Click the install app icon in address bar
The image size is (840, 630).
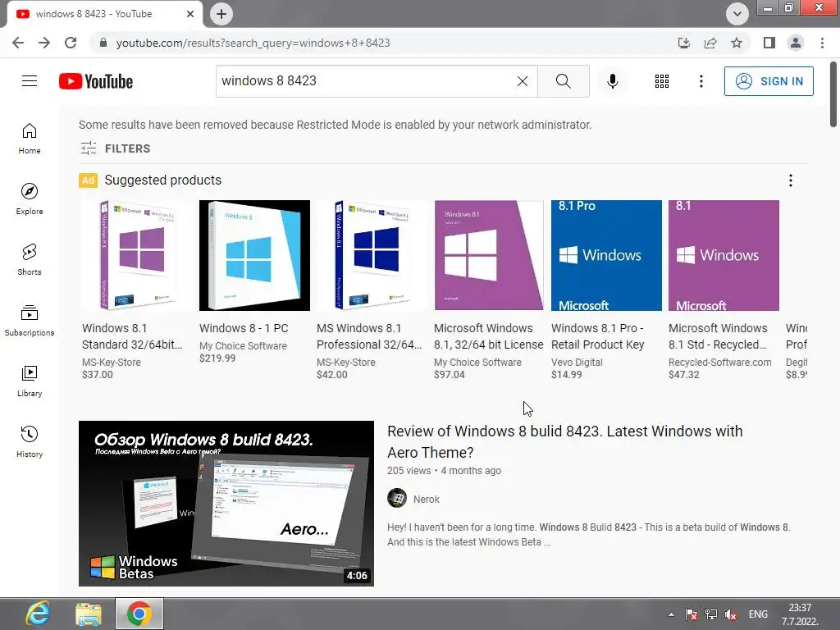click(684, 43)
